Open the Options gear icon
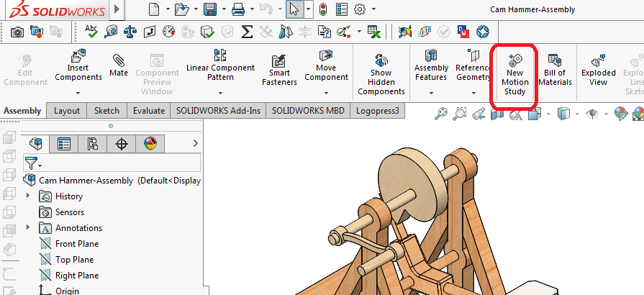The height and width of the screenshot is (295, 644). tap(360, 9)
